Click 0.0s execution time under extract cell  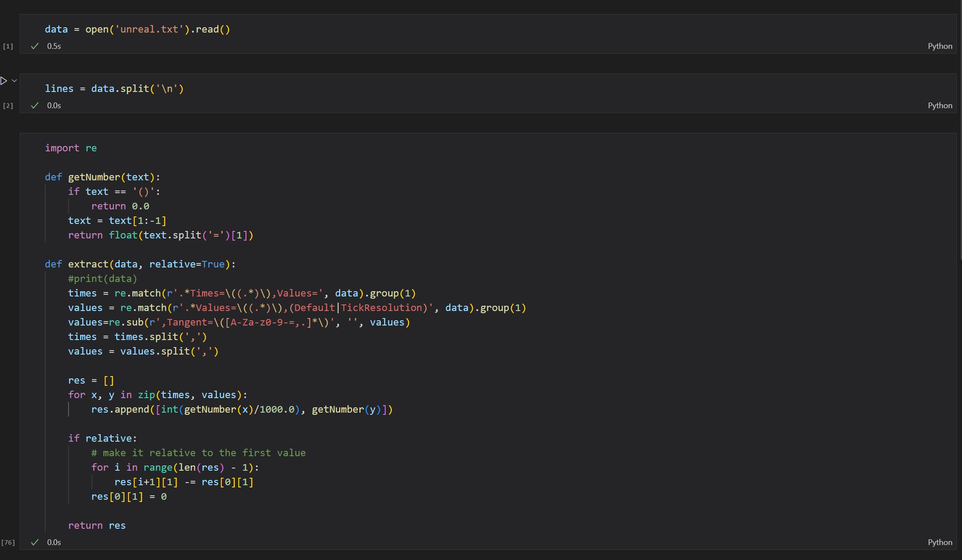click(x=54, y=542)
